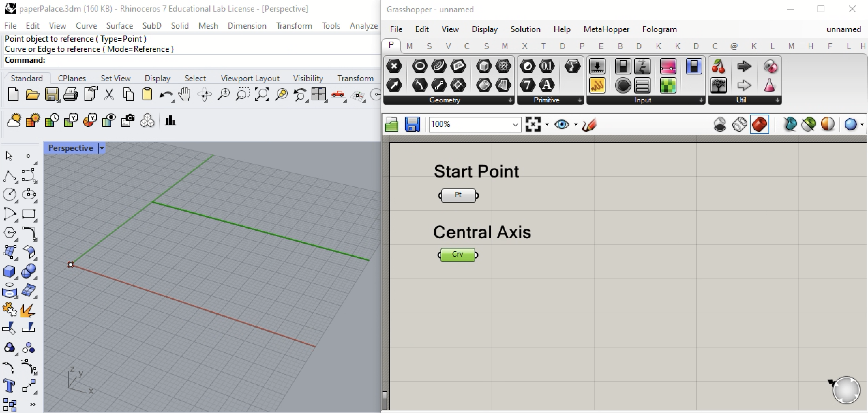Image resolution: width=868 pixels, height=413 pixels.
Task: Expand the Geometry panel group
Action: (510, 100)
